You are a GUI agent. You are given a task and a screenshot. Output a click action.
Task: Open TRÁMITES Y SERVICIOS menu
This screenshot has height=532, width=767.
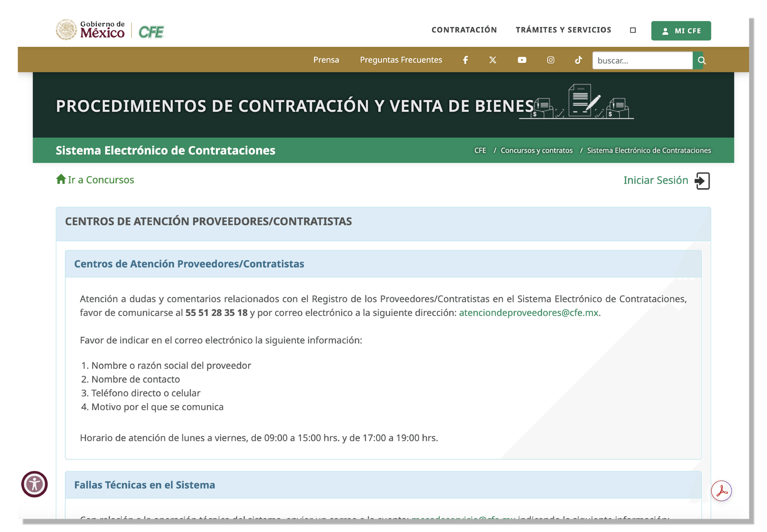(x=564, y=30)
